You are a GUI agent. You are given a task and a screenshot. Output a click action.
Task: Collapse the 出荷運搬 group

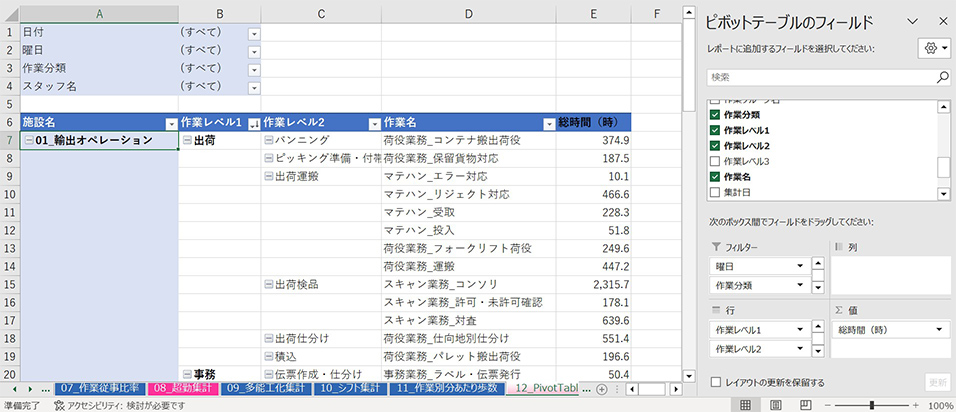(x=268, y=176)
